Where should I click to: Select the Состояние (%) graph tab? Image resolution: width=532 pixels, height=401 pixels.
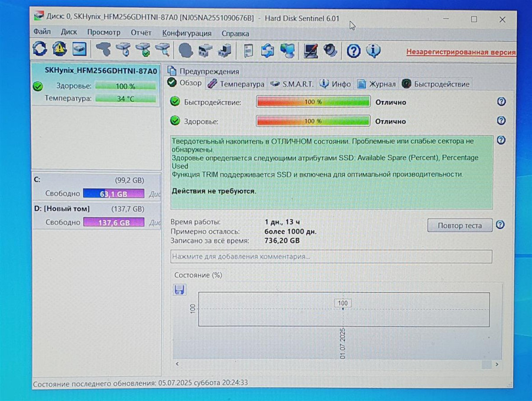[x=198, y=274]
